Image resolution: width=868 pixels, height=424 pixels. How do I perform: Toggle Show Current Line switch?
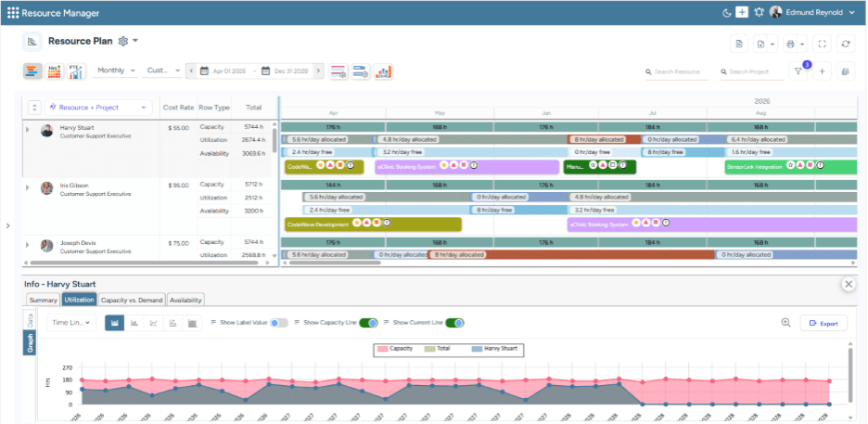[x=454, y=323]
